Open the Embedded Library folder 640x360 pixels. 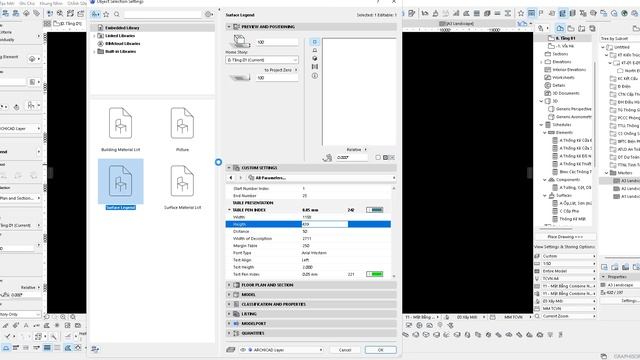pos(122,28)
